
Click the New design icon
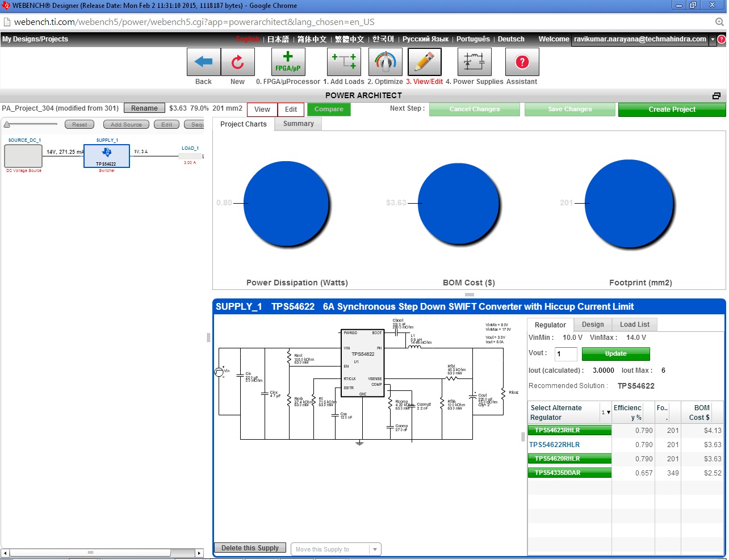click(237, 62)
